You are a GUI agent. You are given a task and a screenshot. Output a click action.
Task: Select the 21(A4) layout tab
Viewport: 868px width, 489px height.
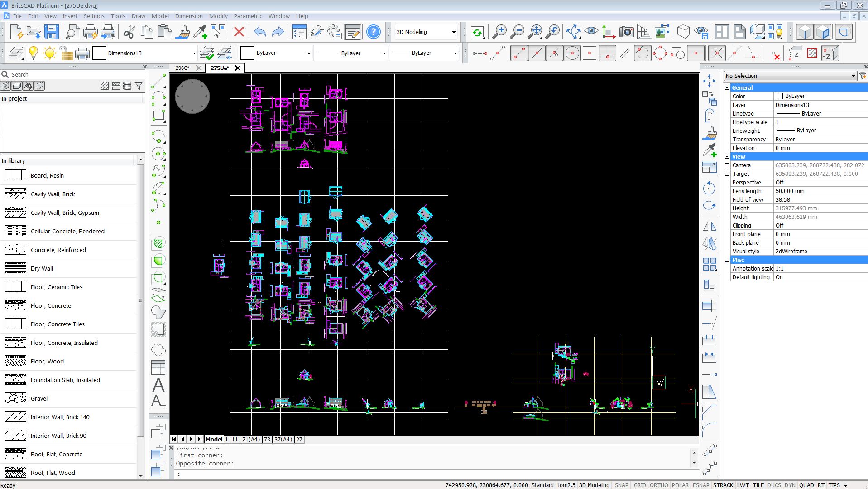[250, 439]
